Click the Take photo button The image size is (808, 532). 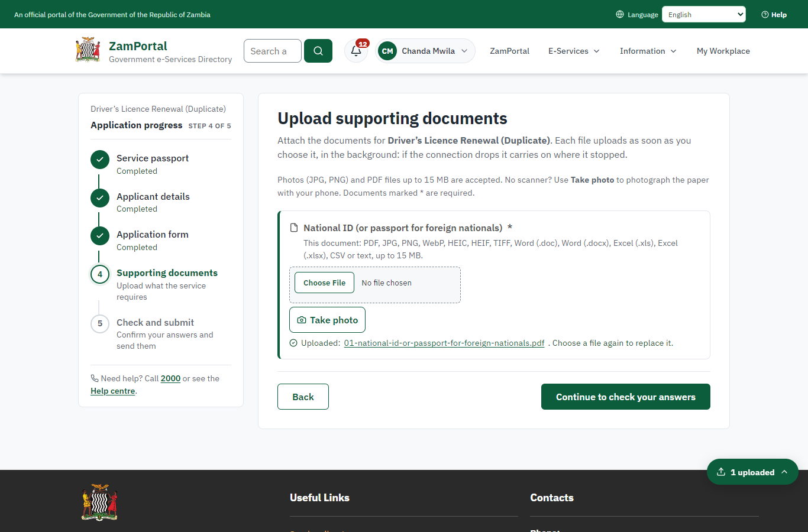328,320
